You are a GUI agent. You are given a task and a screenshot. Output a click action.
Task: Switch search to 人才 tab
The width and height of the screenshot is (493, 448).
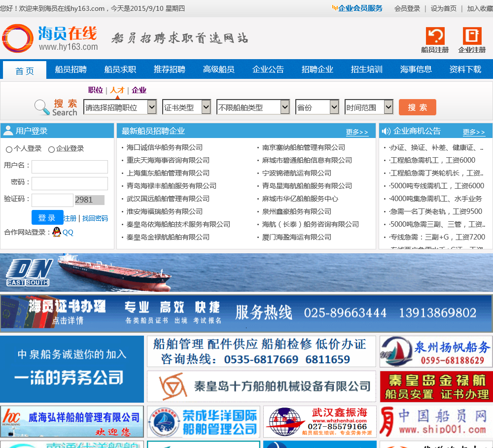tap(117, 90)
